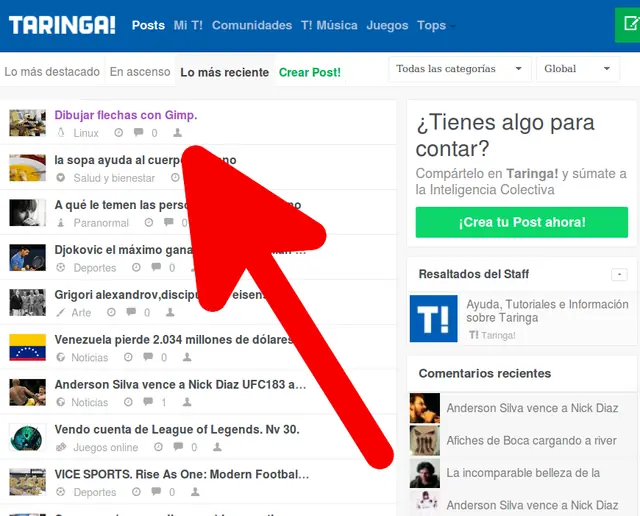Open the Comunidades menu item

point(252,25)
